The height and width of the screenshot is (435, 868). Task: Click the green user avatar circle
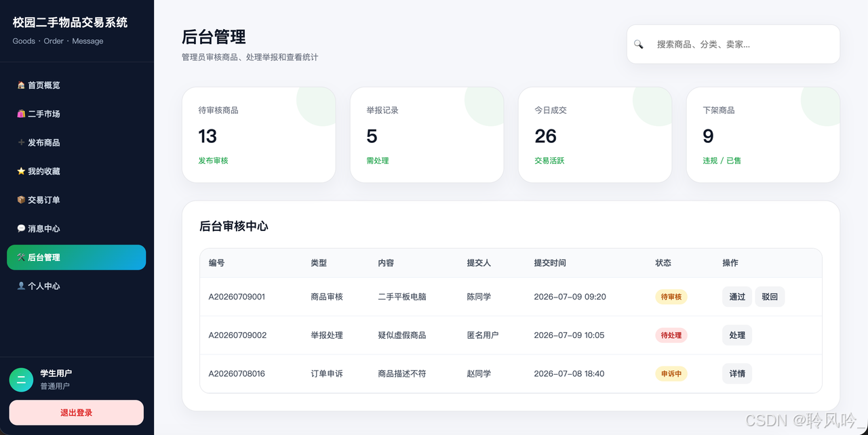[x=21, y=379]
